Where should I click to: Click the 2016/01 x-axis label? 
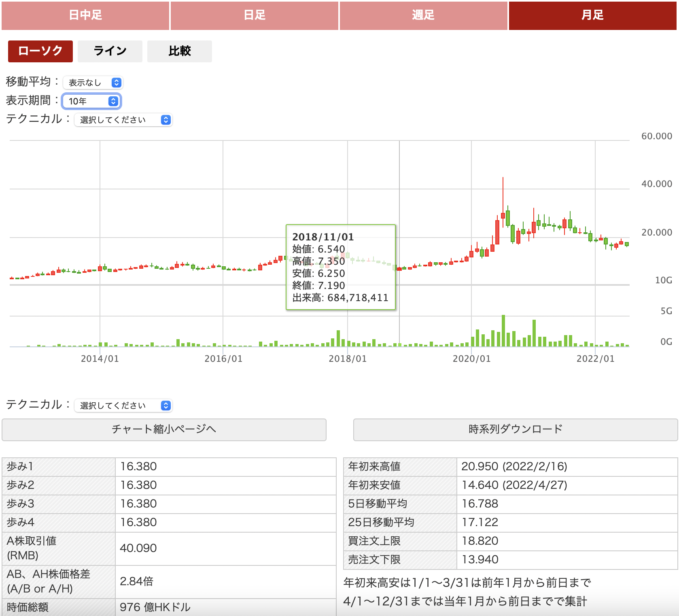point(223,359)
